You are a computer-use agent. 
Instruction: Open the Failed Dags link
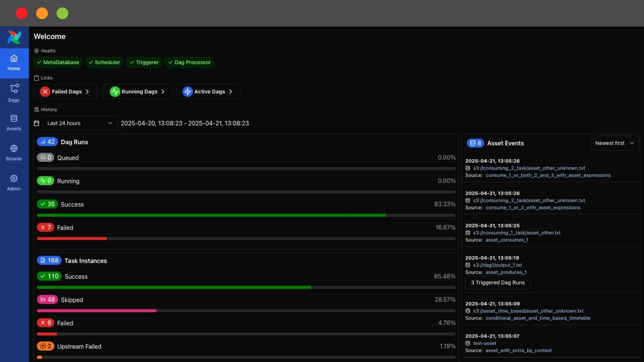65,92
